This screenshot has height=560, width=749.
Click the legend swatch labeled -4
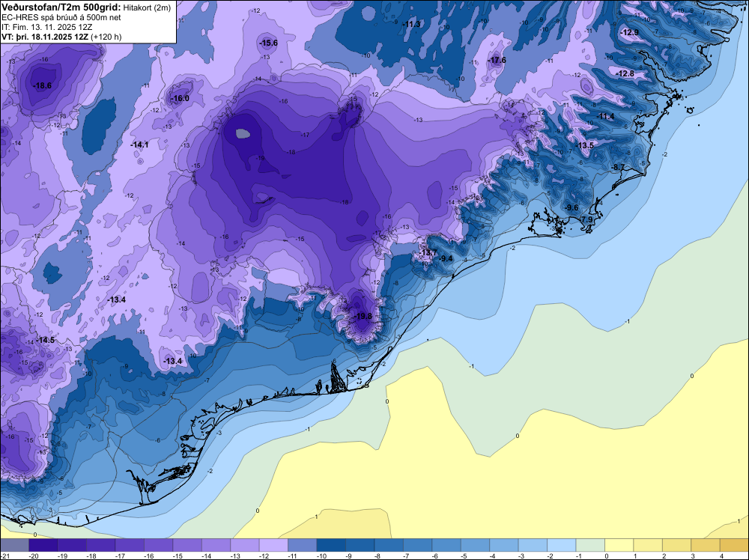coord(504,545)
